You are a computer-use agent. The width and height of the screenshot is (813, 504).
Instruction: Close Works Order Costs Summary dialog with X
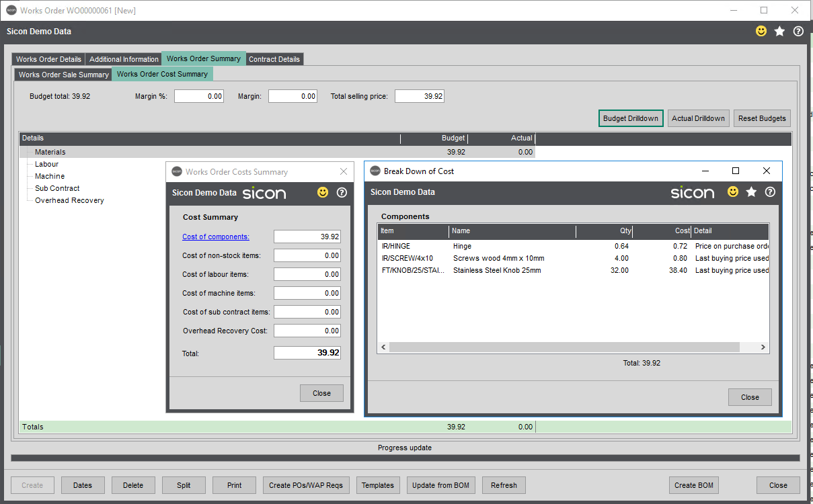[x=344, y=171]
